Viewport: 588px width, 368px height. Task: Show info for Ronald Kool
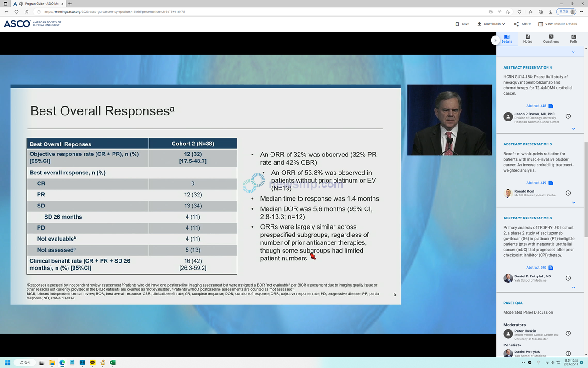[x=568, y=193]
